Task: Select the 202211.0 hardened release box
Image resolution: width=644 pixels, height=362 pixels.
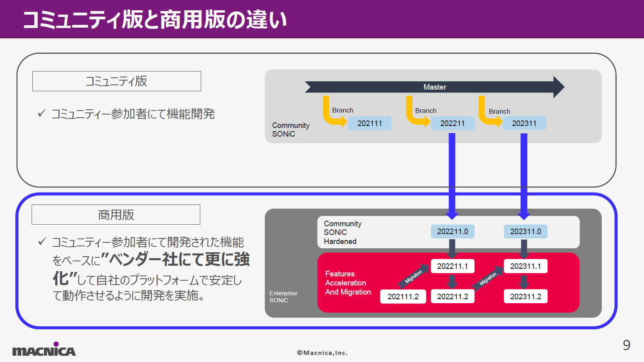Action: 452,231
